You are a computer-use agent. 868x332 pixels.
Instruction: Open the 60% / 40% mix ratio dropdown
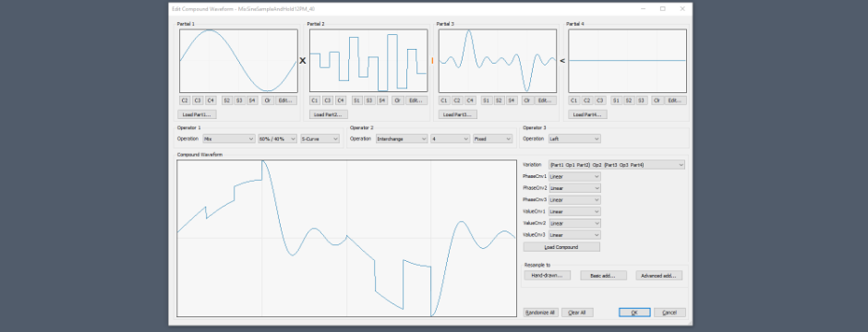pos(277,139)
